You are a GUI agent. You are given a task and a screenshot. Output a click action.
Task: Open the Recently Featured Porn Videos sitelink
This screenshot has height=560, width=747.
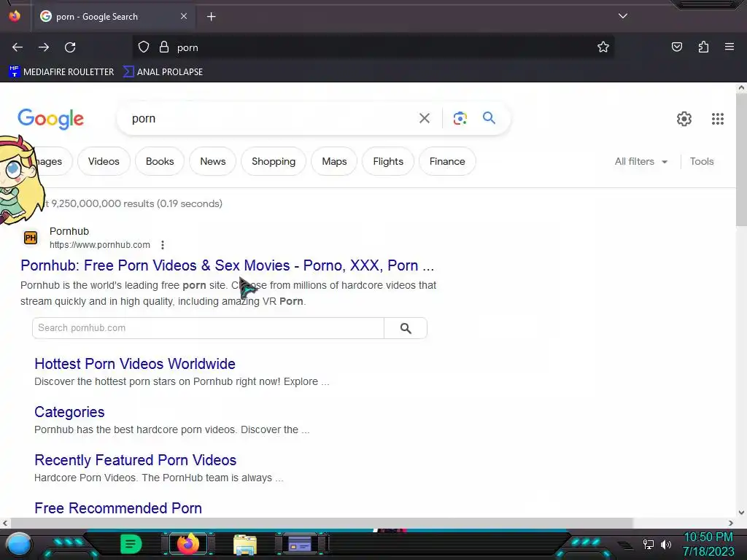pos(135,460)
